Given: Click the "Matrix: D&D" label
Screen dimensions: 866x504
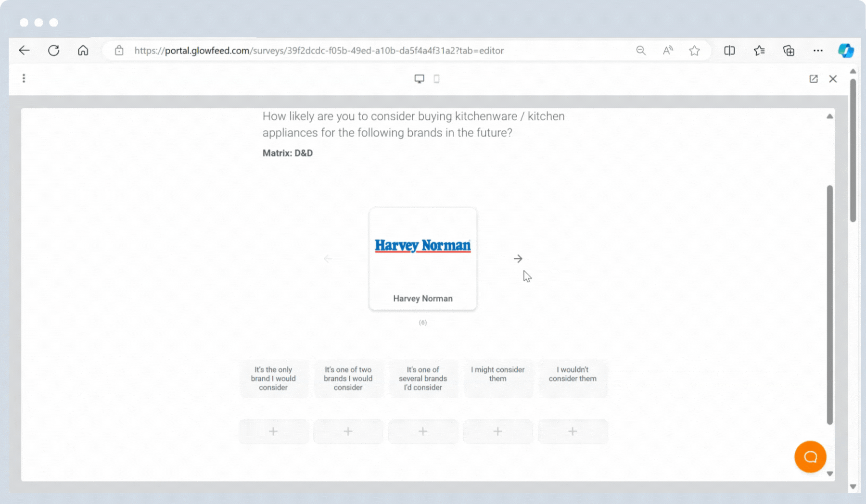Looking at the screenshot, I should (x=288, y=153).
